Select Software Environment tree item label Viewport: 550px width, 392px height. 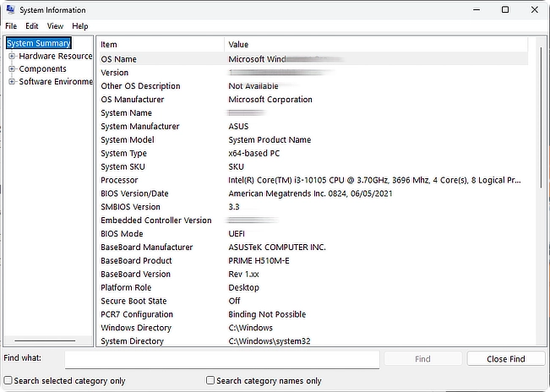[x=56, y=81]
